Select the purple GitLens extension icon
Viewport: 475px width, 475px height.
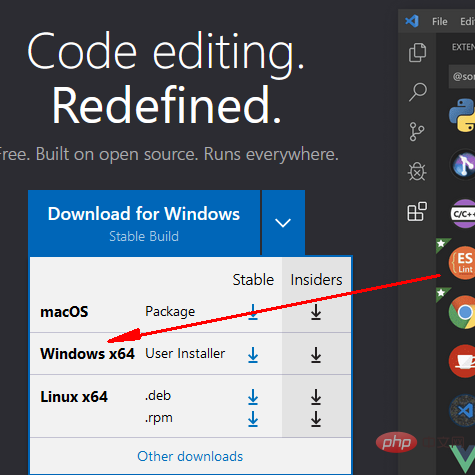coord(463,164)
